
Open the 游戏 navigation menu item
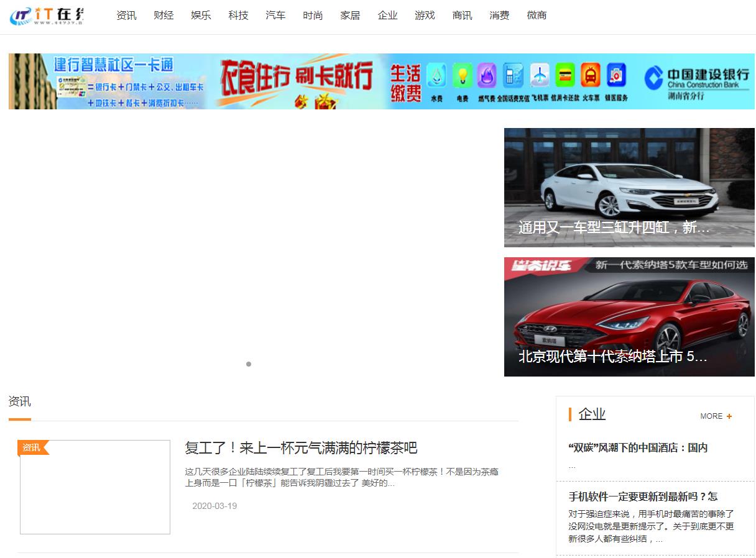pos(425,16)
